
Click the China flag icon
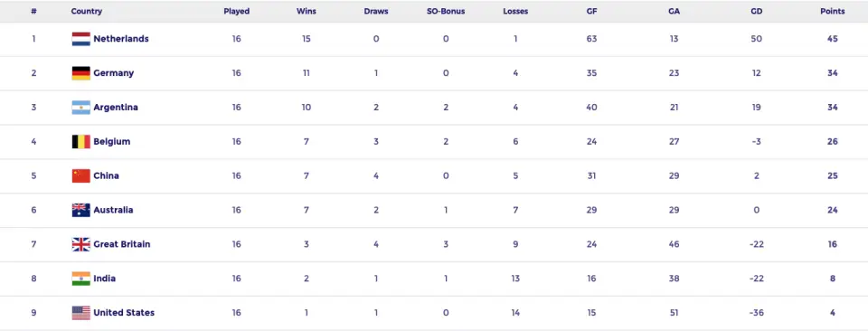pos(80,176)
